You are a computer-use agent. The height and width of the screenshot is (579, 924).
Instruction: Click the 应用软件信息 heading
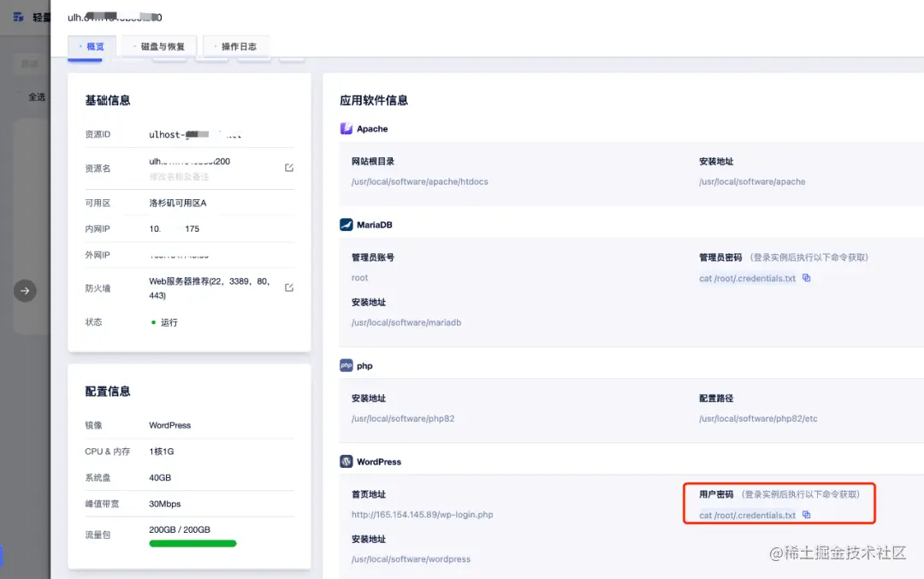[x=374, y=100]
